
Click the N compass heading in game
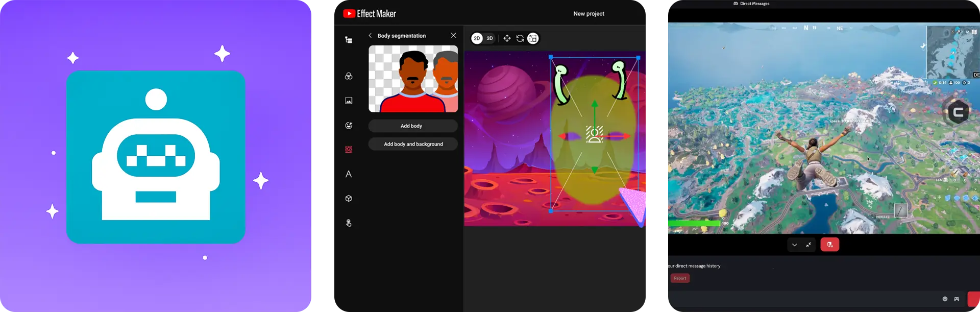pos(806,28)
